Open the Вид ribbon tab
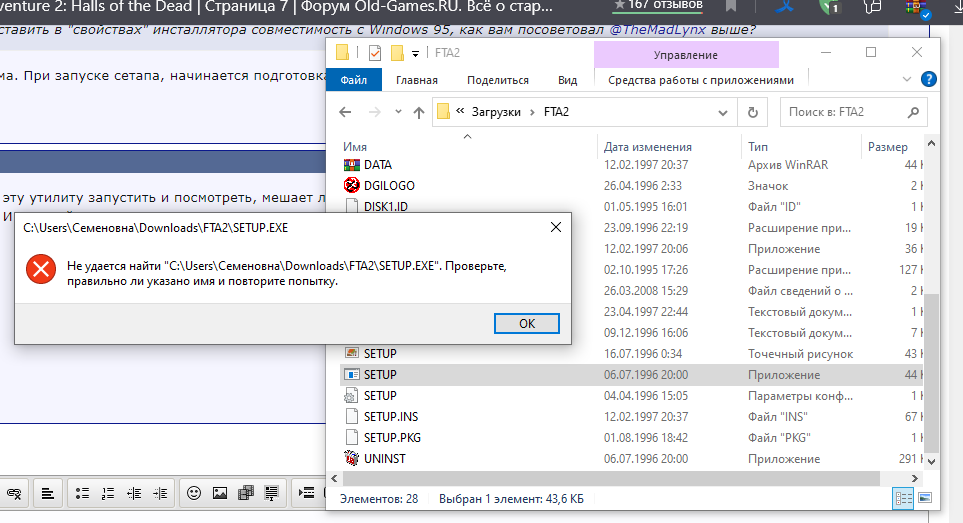The height and width of the screenshot is (523, 963). (567, 80)
